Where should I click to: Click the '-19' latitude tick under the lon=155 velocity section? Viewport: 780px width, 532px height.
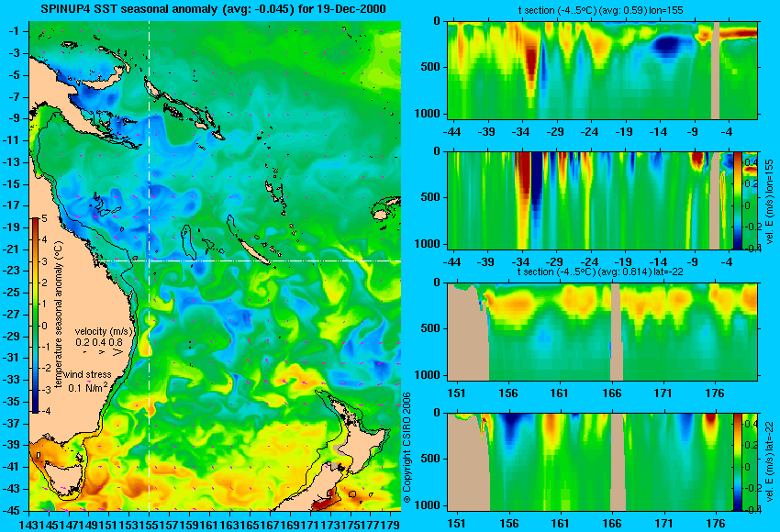623,262
